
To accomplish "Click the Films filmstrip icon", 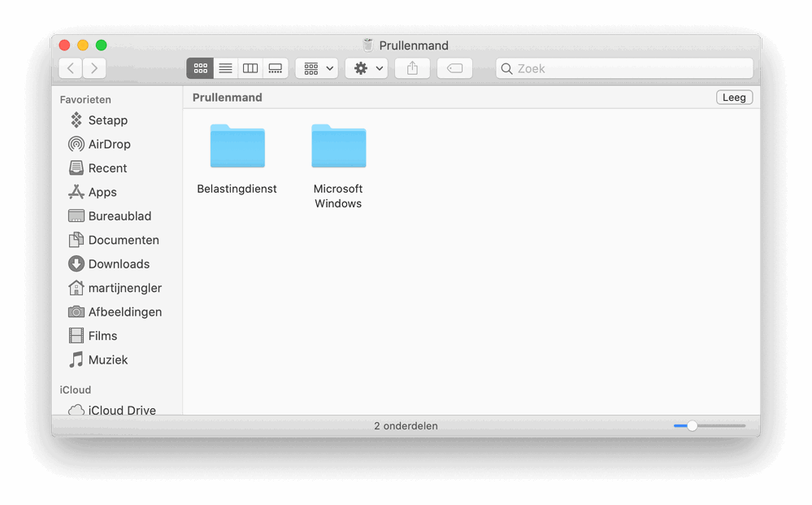I will [x=76, y=336].
